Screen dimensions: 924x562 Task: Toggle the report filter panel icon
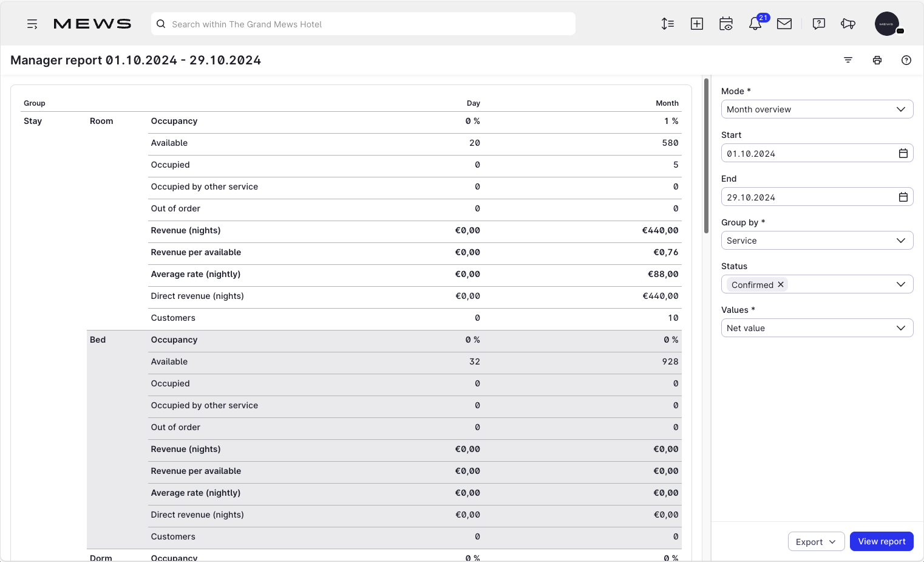pyautogui.click(x=848, y=60)
